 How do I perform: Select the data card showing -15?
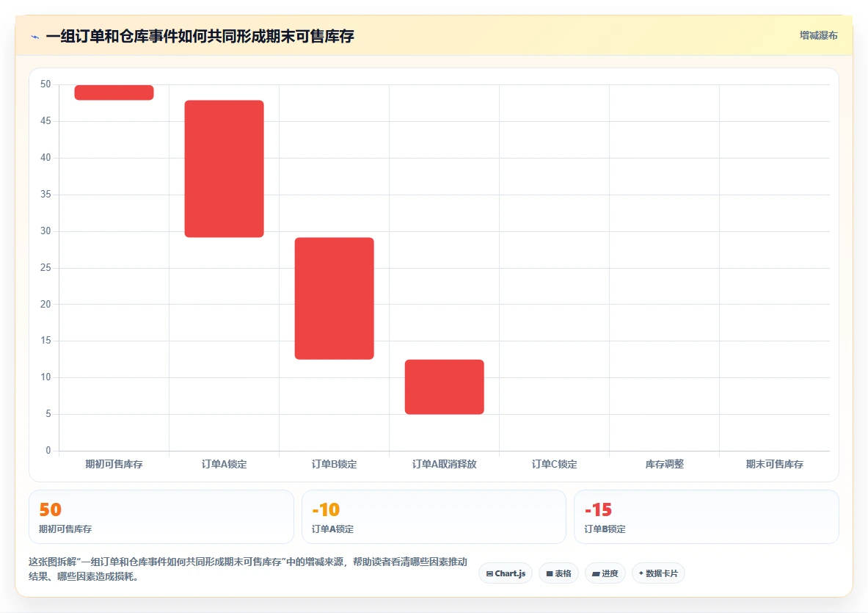(x=707, y=517)
